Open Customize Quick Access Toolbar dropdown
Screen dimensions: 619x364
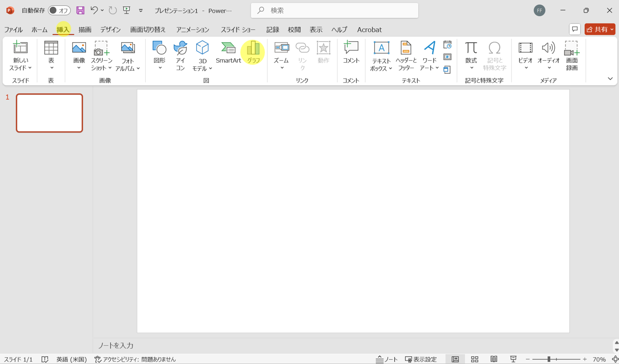point(141,10)
